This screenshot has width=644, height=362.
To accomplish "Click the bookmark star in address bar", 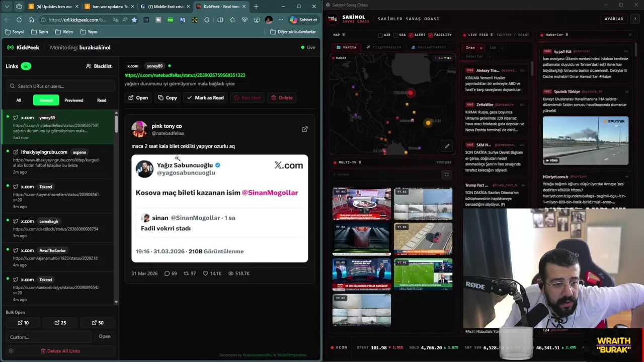I will tap(134, 20).
